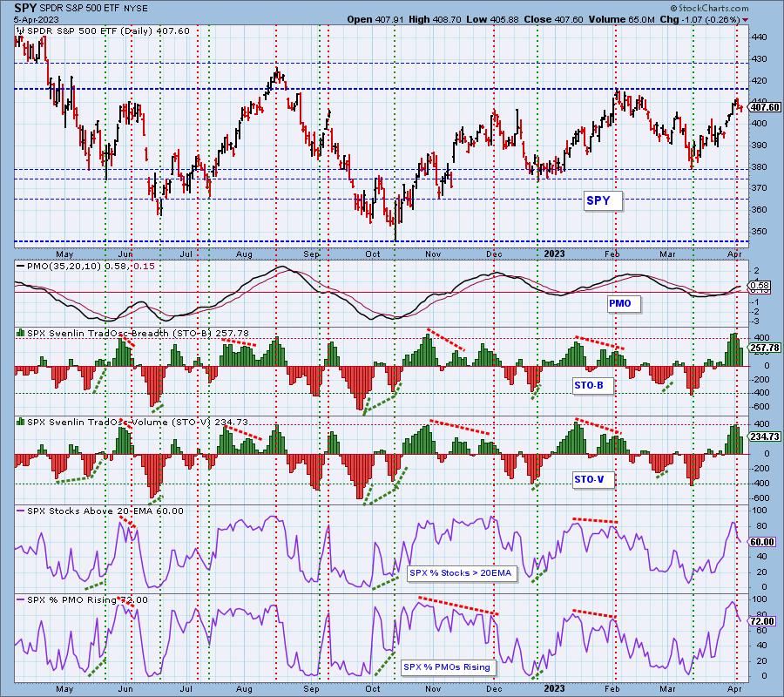Viewport: 784px width, 697px height.
Task: Click the 'SPDR S&P 500 ETF (Daily) 407.60' legend
Action: [x=108, y=31]
